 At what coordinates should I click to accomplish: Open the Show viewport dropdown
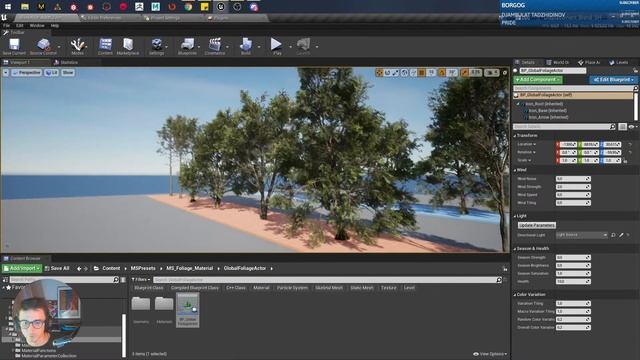[x=68, y=73]
